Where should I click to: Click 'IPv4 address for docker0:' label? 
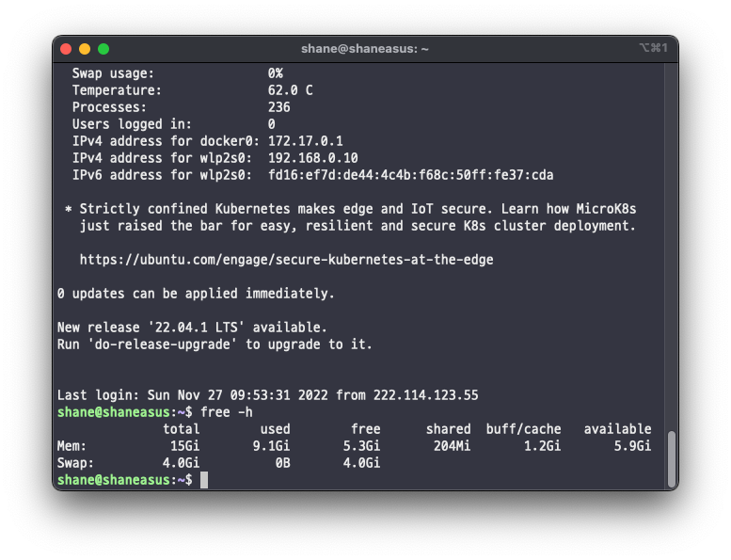coord(166,141)
